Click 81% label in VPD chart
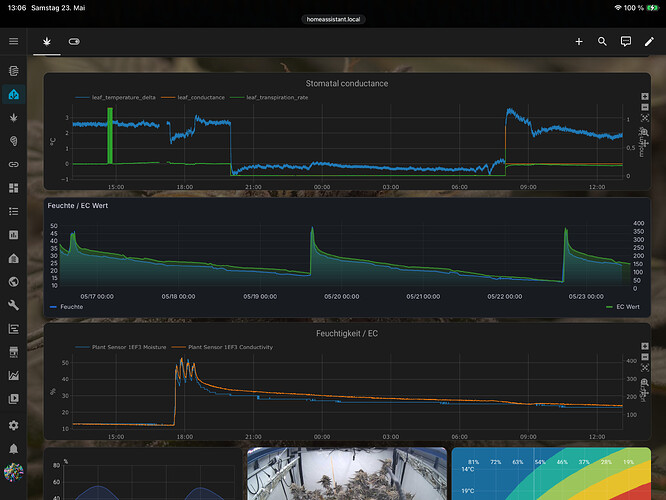 [x=473, y=462]
